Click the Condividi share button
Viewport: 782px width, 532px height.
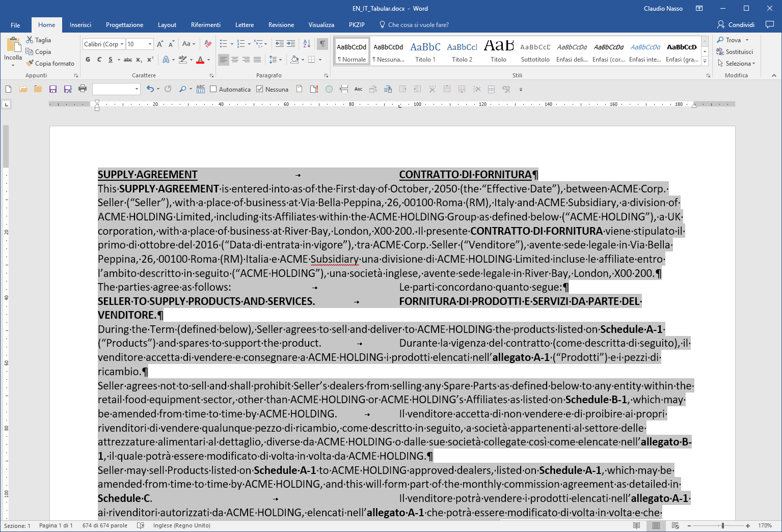(736, 24)
